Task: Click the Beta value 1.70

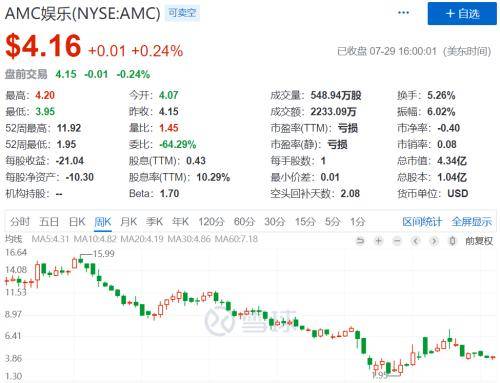Action: (169, 193)
